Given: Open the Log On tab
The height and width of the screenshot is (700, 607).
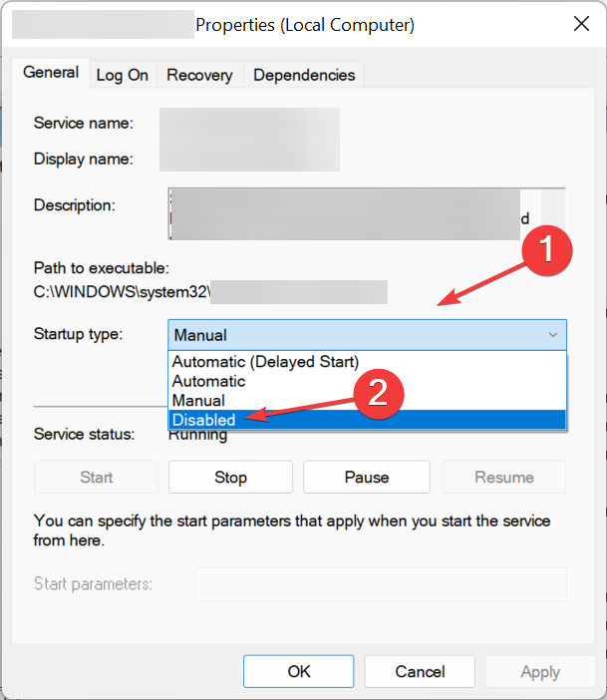Looking at the screenshot, I should coord(122,75).
